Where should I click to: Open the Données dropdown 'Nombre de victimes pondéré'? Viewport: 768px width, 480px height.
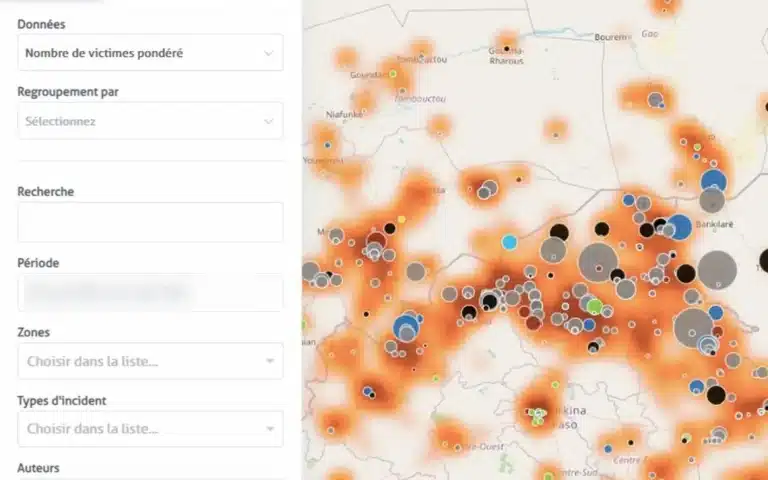(x=150, y=52)
